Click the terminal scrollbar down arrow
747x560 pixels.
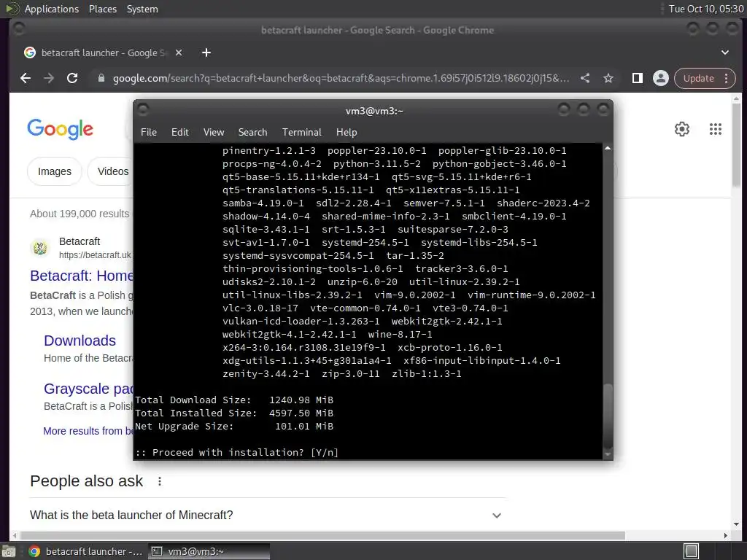[608, 455]
